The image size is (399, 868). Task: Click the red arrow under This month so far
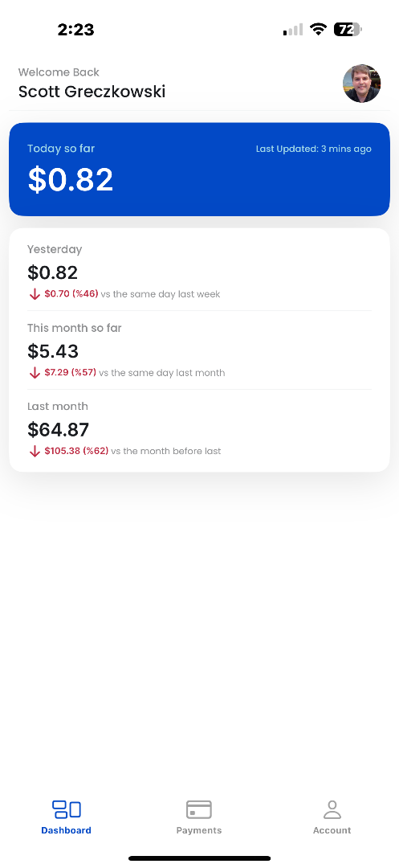coord(35,373)
